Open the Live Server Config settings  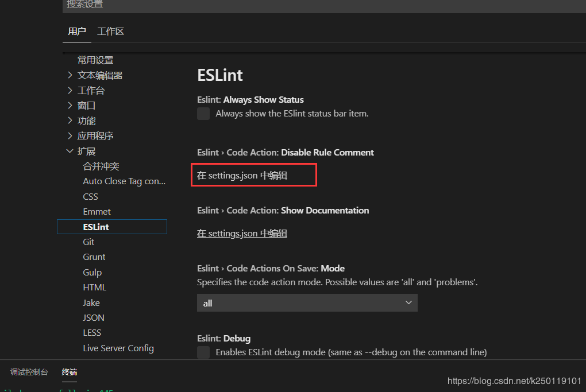pyautogui.click(x=118, y=348)
